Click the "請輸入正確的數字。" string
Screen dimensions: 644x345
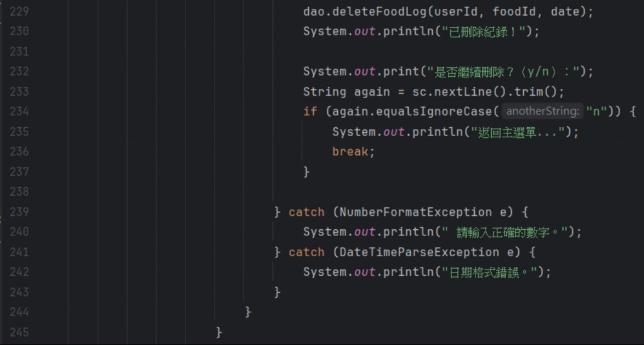[506, 232]
